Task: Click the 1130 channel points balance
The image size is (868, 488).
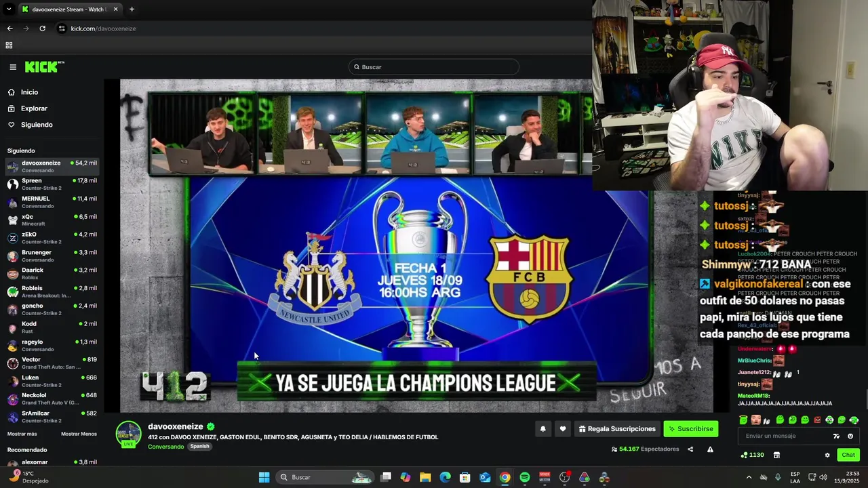Action: pyautogui.click(x=753, y=455)
